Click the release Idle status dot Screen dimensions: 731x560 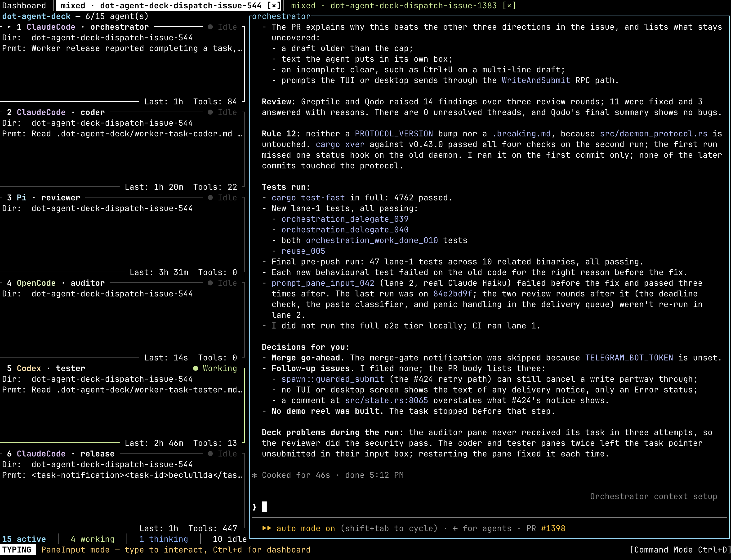[210, 454]
